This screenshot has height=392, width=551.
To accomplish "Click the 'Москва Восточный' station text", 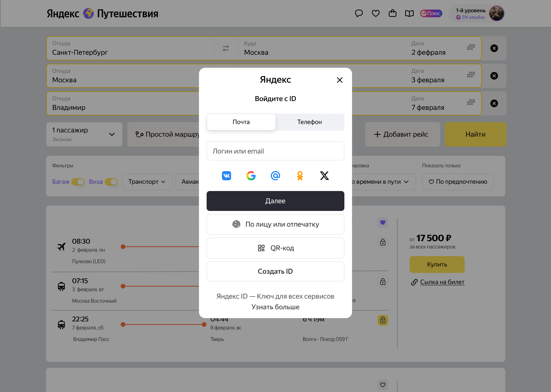I will click(94, 301).
